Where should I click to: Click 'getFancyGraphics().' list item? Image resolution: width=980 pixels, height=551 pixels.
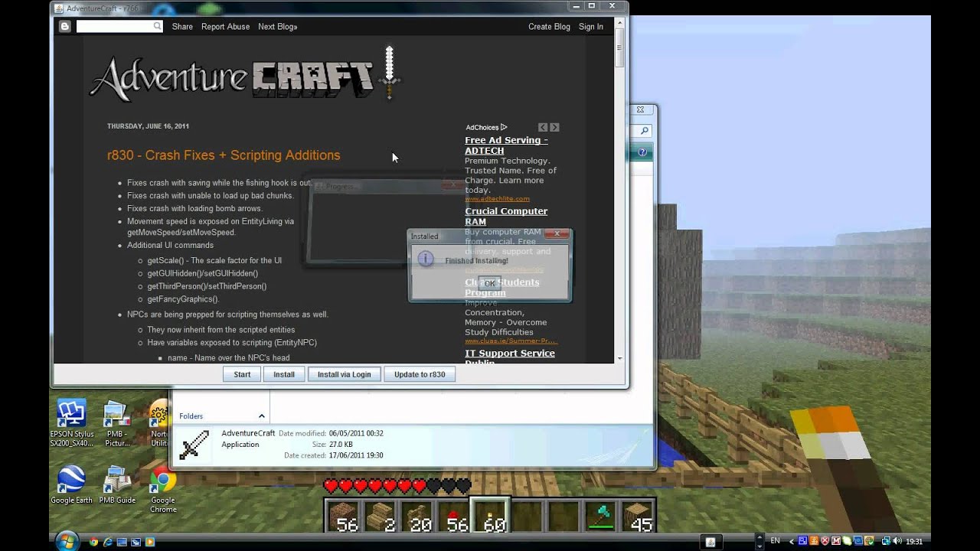point(183,299)
